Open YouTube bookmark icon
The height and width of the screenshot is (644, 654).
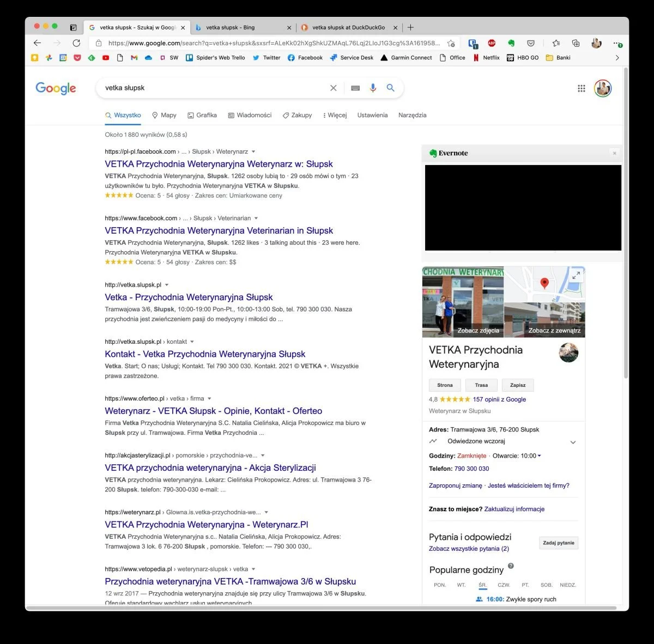(106, 57)
